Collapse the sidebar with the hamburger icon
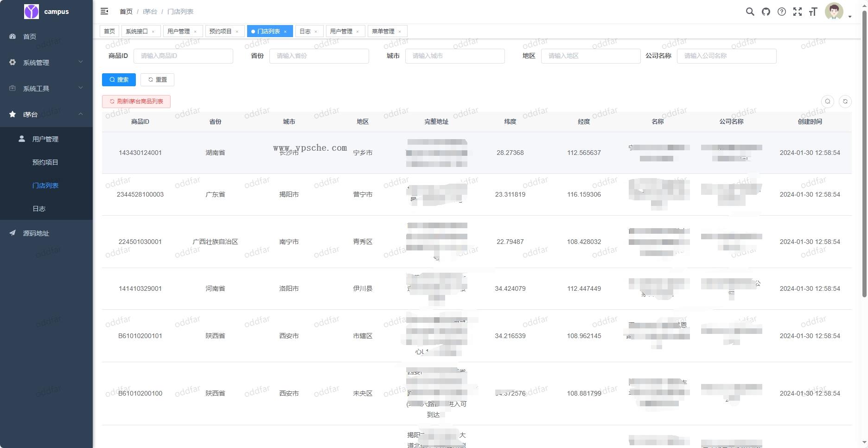This screenshot has width=868, height=448. click(x=104, y=11)
